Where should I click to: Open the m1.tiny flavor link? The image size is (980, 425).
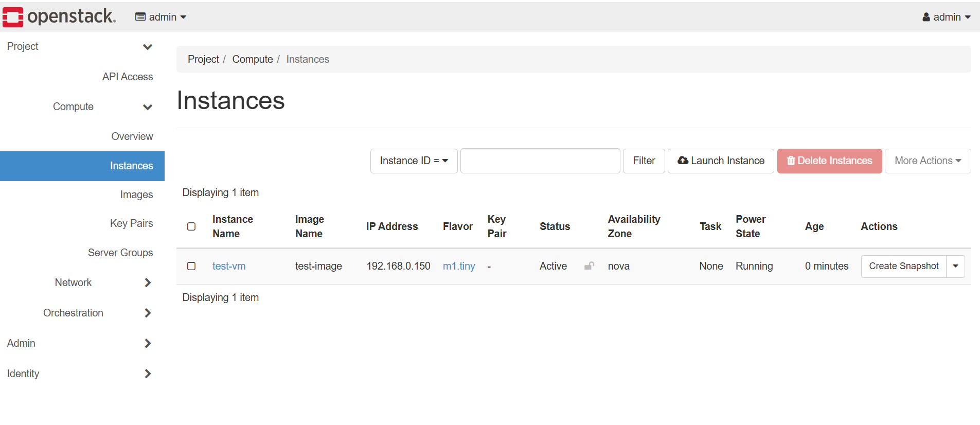(459, 266)
